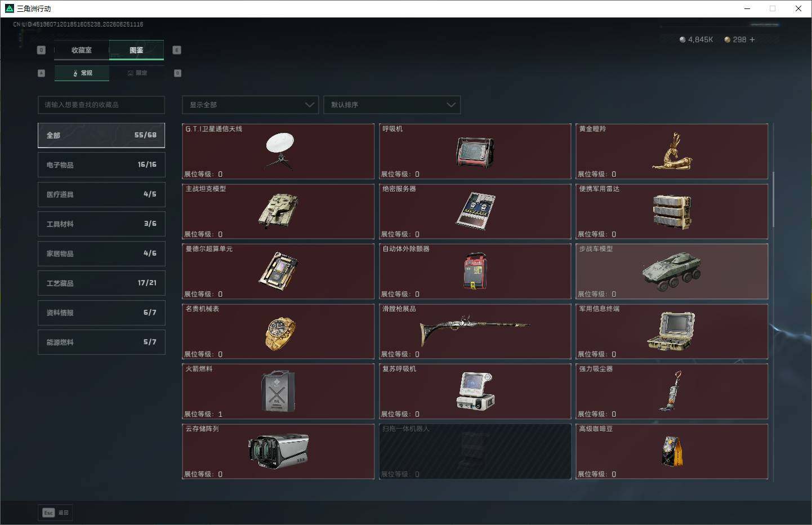The image size is (812, 525).
Task: Select the 步战车模型 armored vehicle icon
Action: pos(672,272)
